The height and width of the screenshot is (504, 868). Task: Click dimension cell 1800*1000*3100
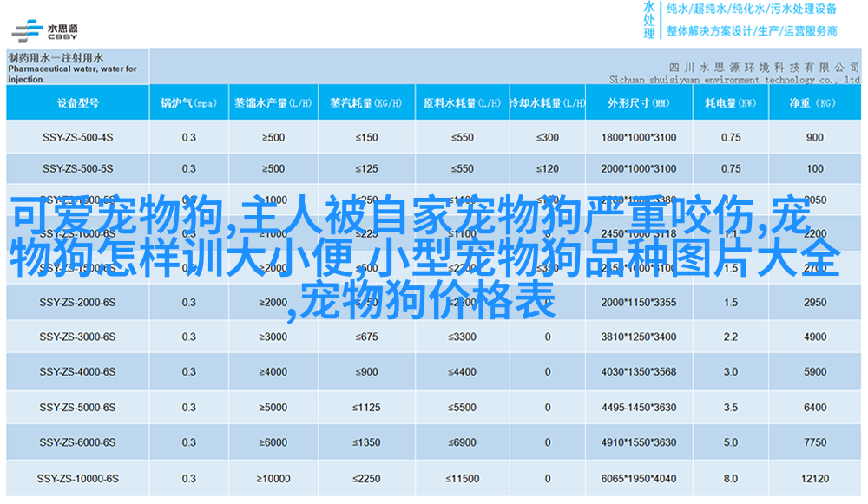[639, 137]
